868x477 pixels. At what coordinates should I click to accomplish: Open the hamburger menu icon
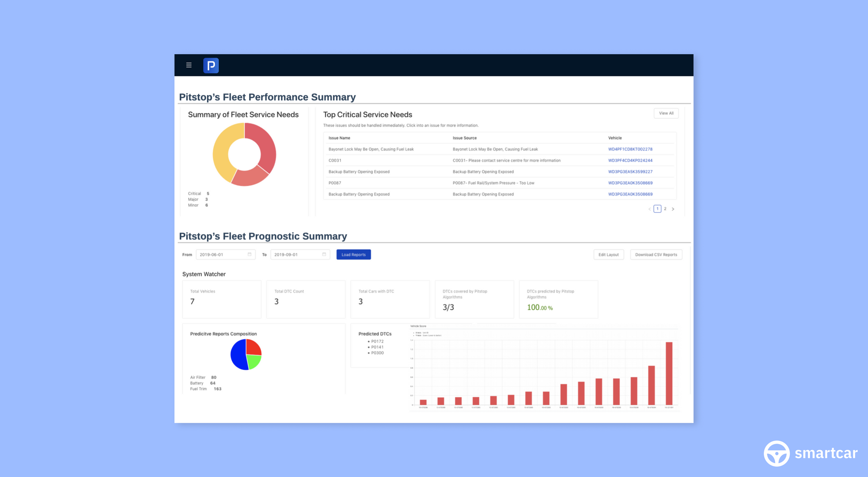[x=189, y=65]
